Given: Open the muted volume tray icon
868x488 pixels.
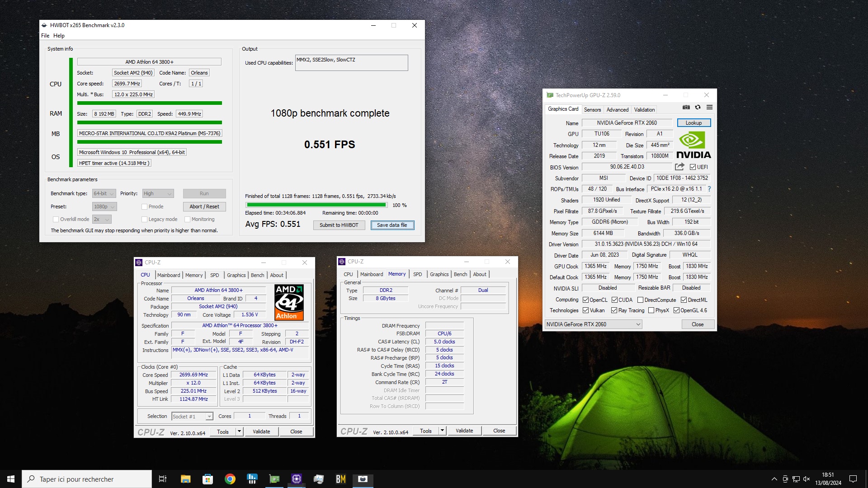Looking at the screenshot, I should (x=807, y=479).
